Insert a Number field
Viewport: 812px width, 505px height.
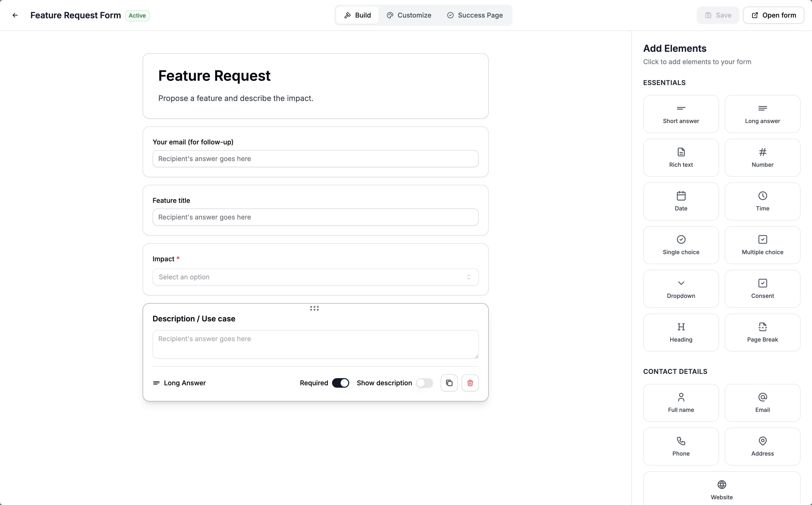pos(762,157)
